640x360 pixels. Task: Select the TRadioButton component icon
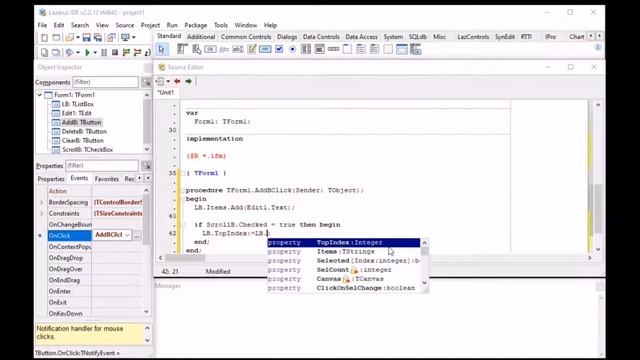292,49
